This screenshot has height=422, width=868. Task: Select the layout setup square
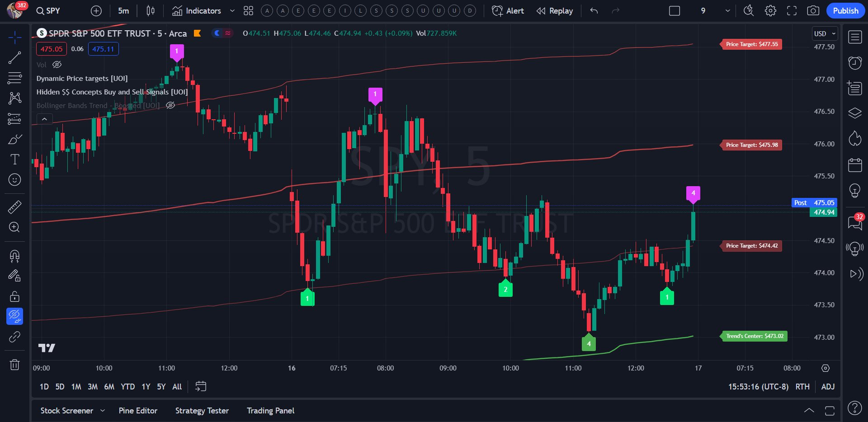point(675,11)
